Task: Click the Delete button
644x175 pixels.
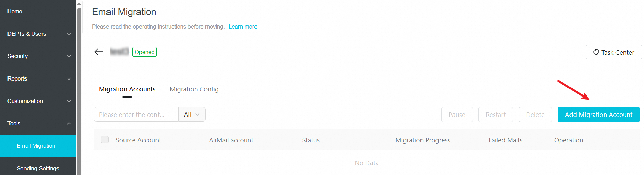Action: click(x=535, y=115)
